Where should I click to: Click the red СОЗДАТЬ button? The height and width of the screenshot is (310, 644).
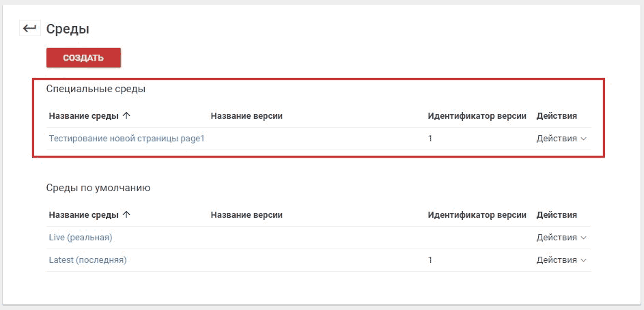tap(83, 58)
